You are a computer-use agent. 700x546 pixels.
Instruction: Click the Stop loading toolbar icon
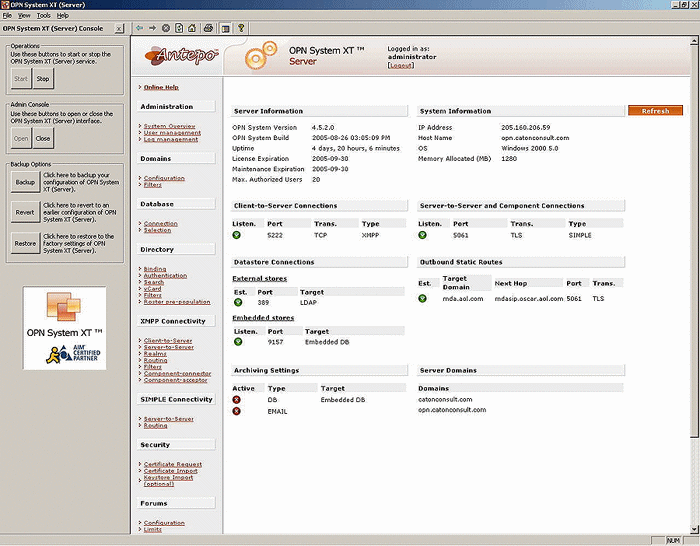(x=166, y=28)
